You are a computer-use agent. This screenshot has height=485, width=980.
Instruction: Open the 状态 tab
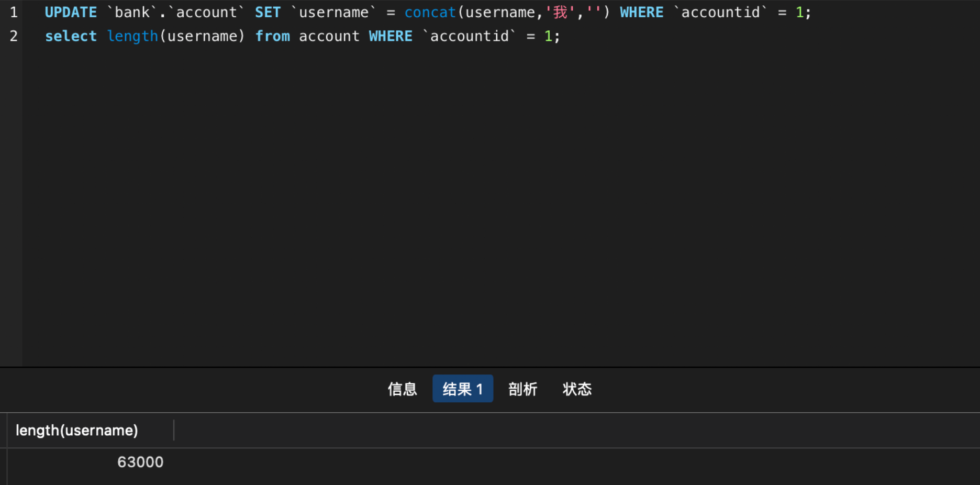(577, 389)
